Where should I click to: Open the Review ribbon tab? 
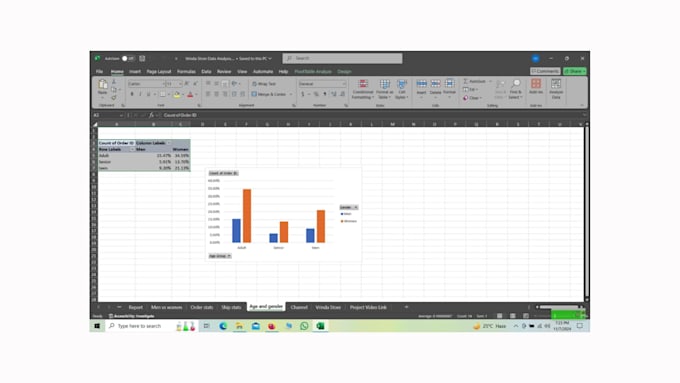(224, 72)
